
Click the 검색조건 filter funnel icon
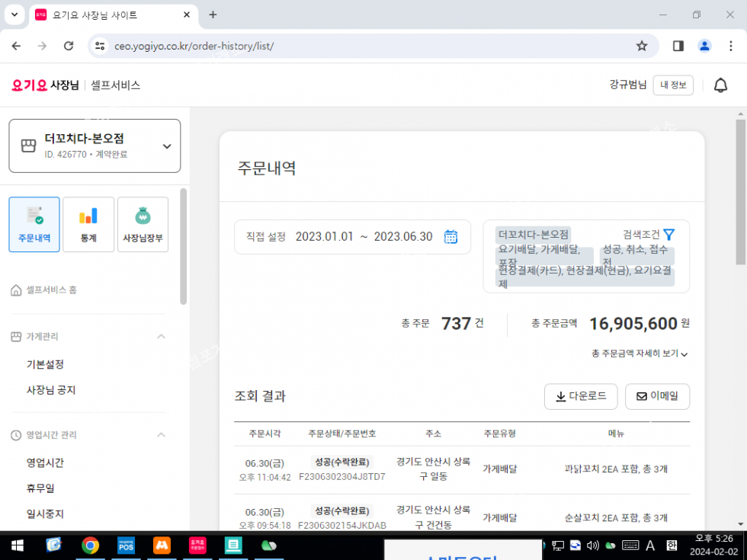point(669,235)
